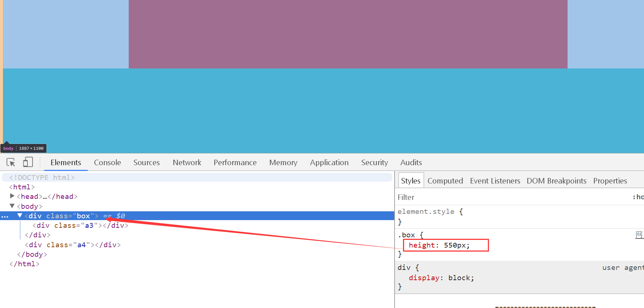Select the div class="a4" node
The width and height of the screenshot is (644, 308).
(x=73, y=245)
